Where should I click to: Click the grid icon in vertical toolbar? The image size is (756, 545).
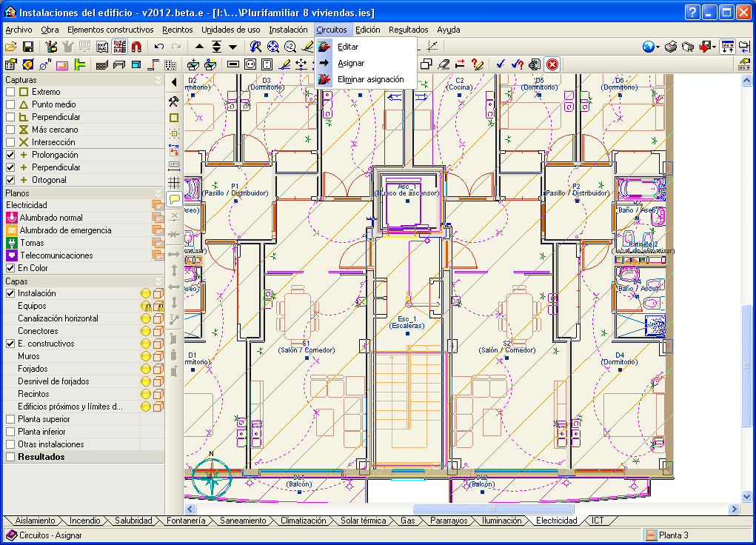[x=174, y=181]
